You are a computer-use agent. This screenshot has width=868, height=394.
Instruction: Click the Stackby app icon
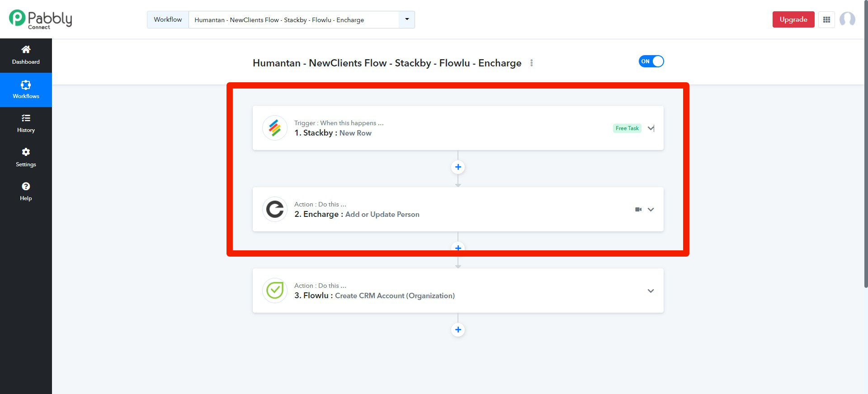click(x=275, y=128)
